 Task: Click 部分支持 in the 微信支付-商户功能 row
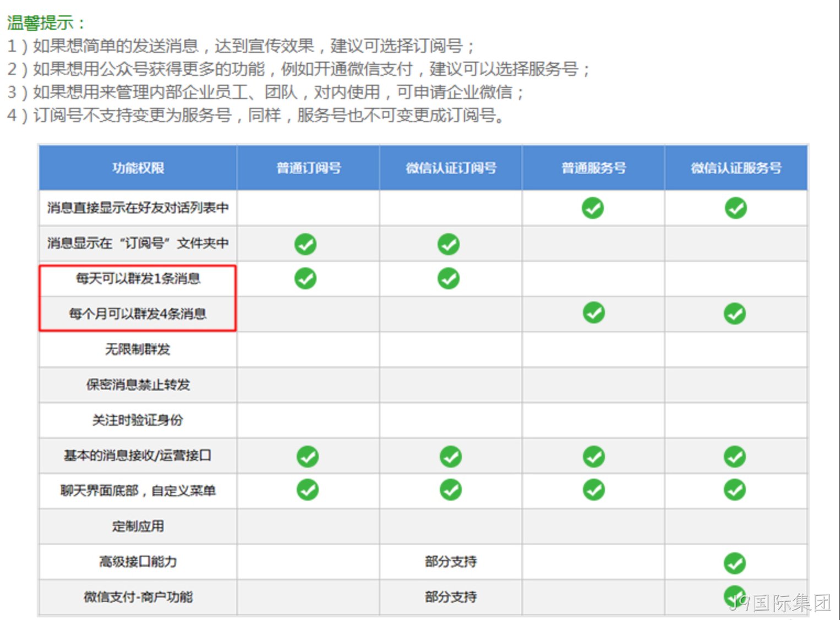[x=451, y=597]
